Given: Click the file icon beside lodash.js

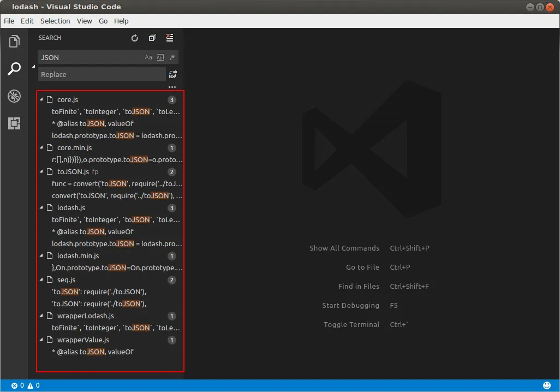Looking at the screenshot, I should tap(50, 207).
